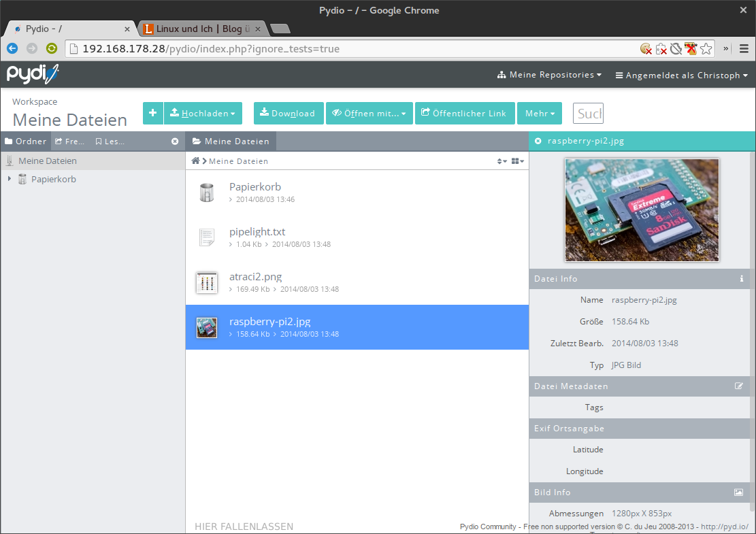Bookmark page with the star icon
This screenshot has height=534, width=756.
(x=706, y=48)
